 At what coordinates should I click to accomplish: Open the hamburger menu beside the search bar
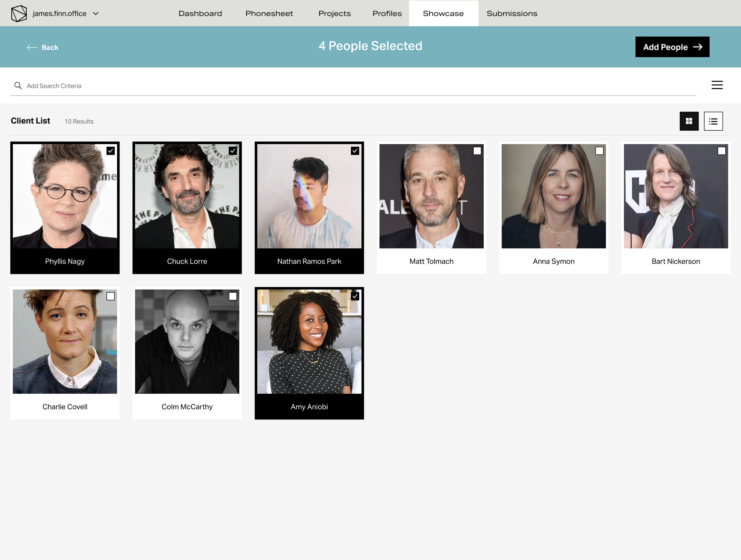(x=717, y=85)
